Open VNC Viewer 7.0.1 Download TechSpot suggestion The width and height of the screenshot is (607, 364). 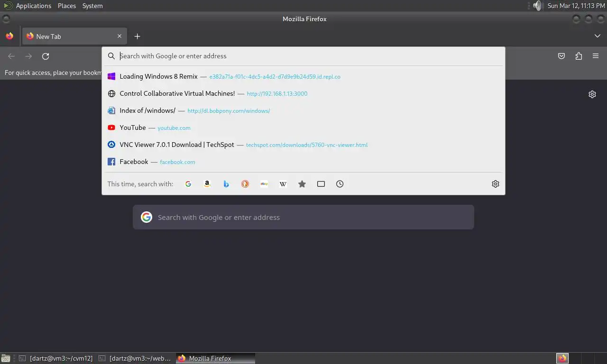[303, 145]
